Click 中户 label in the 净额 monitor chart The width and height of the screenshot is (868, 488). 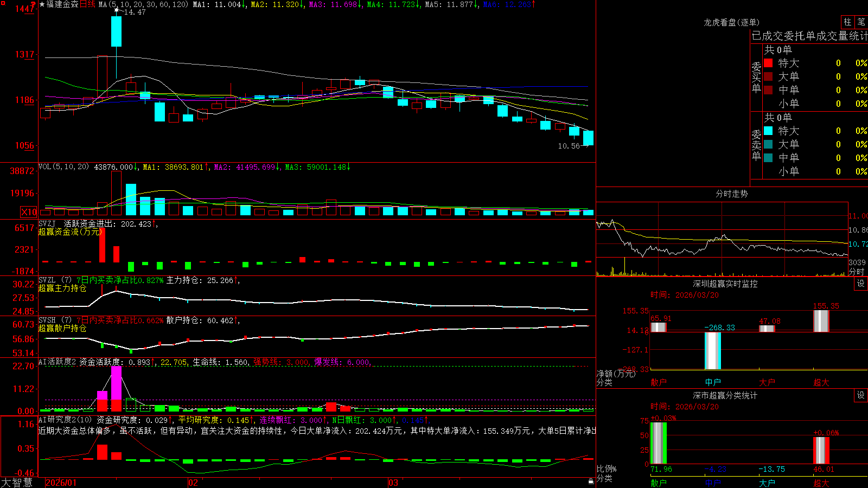(713, 382)
